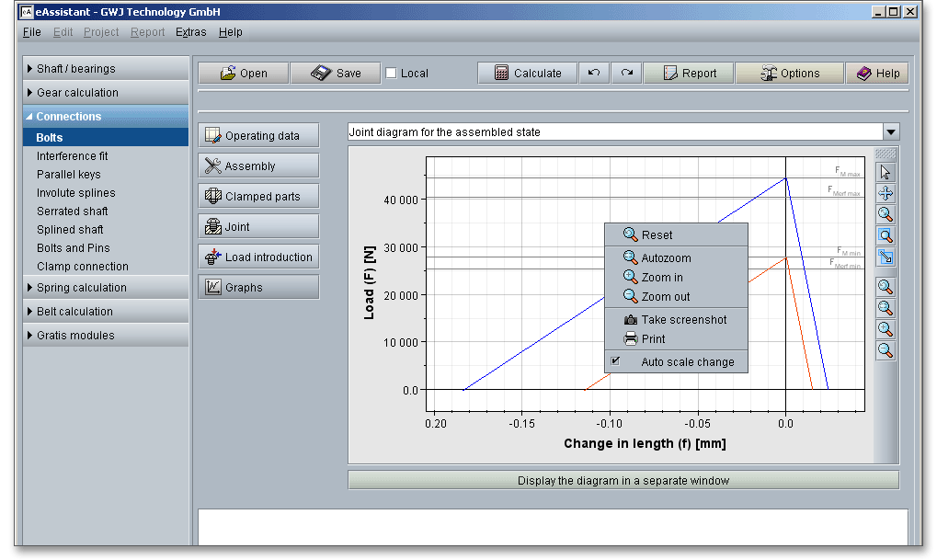Select the arrow pointer tool beside the diagram

click(886, 173)
